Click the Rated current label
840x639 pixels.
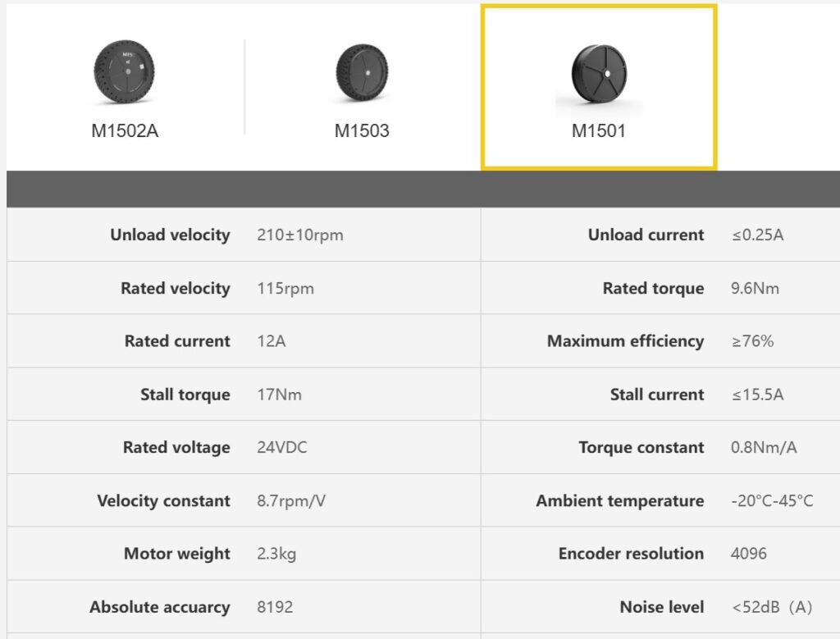pos(177,341)
